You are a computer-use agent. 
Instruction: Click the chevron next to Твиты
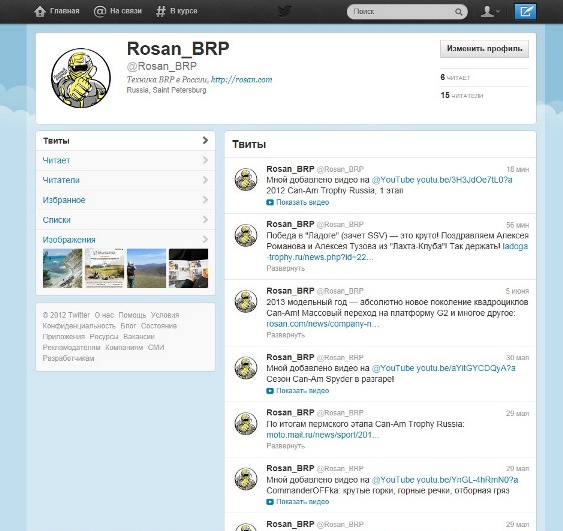point(205,140)
